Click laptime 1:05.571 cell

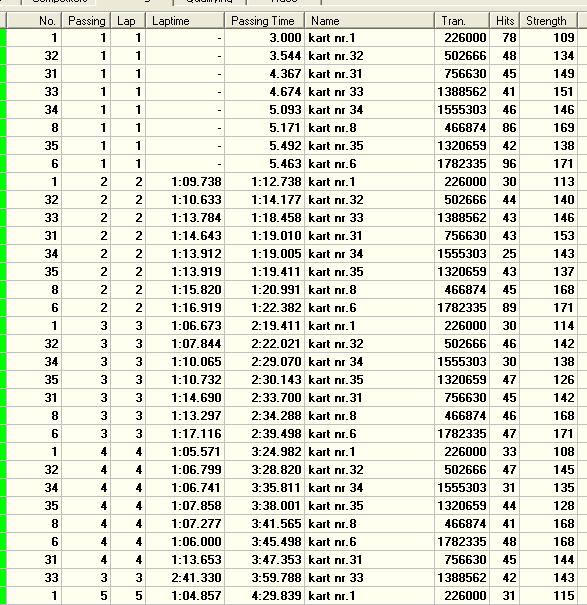click(x=185, y=452)
